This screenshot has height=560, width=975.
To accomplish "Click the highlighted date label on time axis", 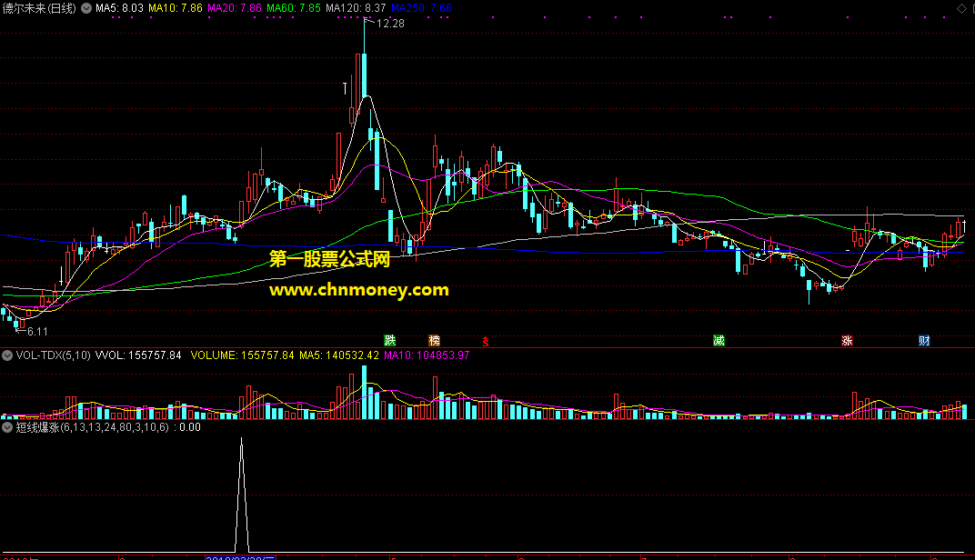I will click(x=240, y=558).
